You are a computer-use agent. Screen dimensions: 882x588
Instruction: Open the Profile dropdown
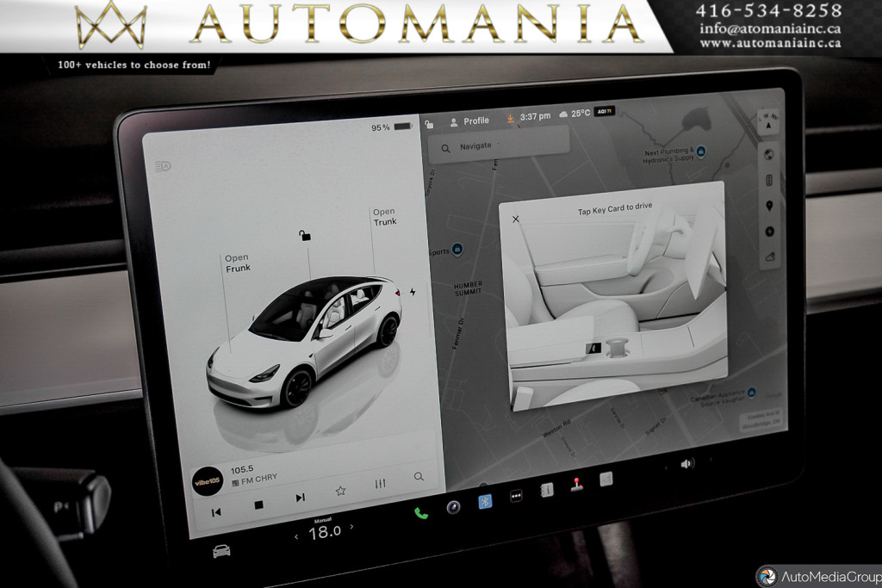tap(469, 121)
